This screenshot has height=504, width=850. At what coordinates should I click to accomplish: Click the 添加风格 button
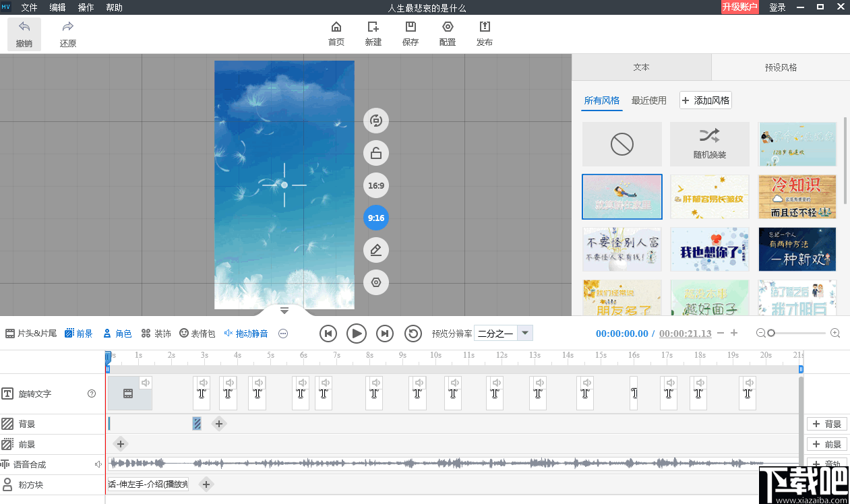[705, 100]
